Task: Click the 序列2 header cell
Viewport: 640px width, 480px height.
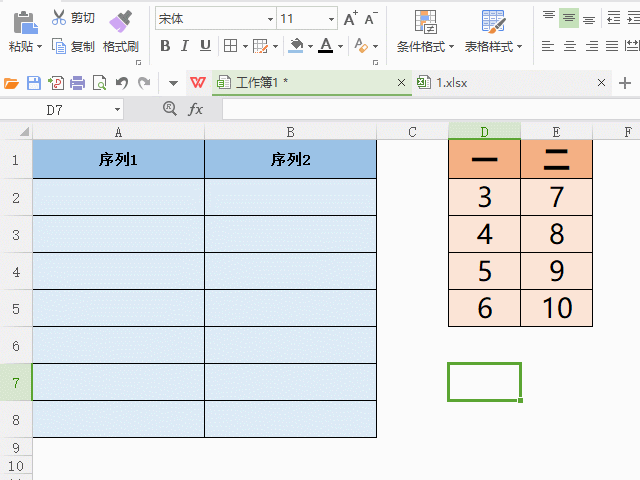Action: (291, 159)
